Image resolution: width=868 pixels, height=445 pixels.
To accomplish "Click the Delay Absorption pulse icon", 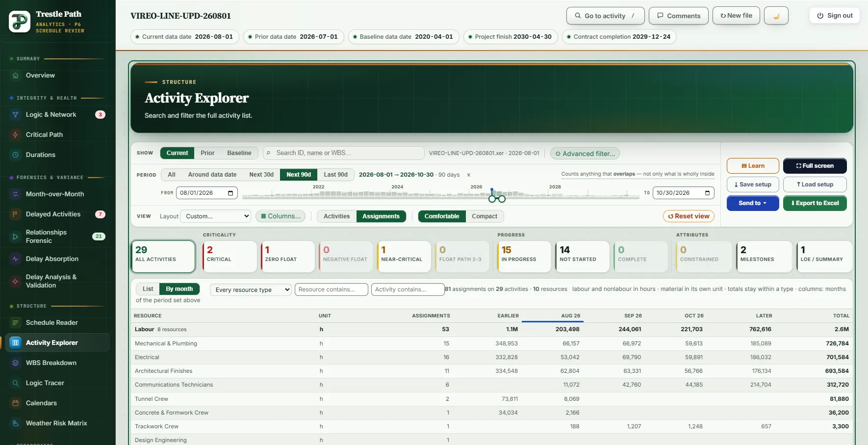I will point(15,259).
